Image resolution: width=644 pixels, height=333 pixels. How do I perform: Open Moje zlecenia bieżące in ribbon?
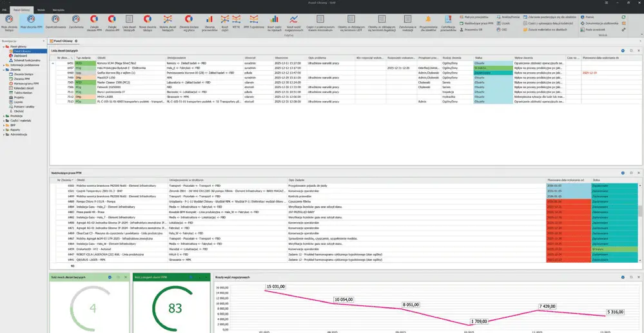click(9, 22)
